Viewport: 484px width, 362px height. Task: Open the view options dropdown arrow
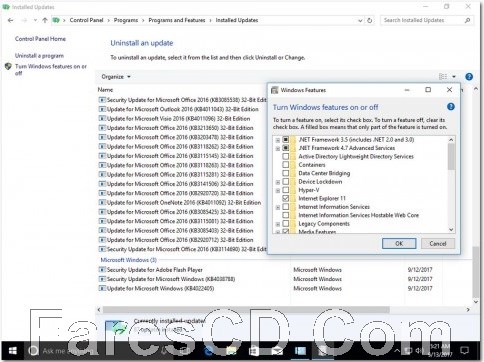tap(454, 77)
